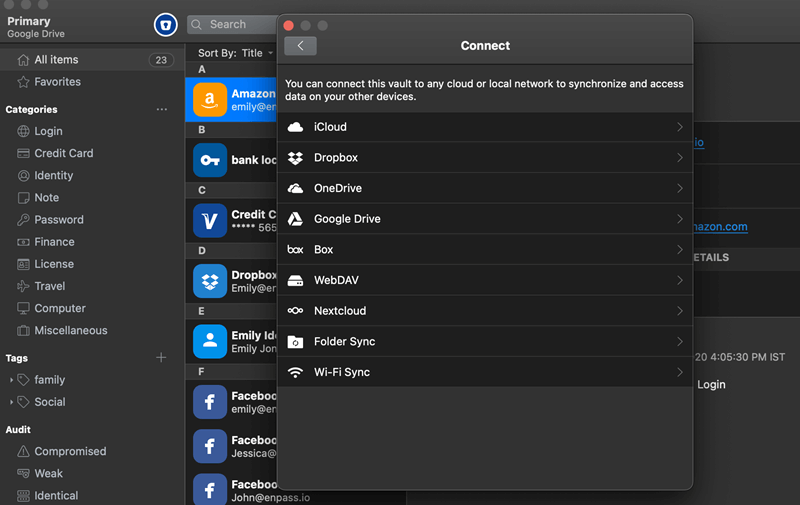Viewport: 800px width, 505px height.
Task: Select Credit Card category
Action: (x=63, y=153)
